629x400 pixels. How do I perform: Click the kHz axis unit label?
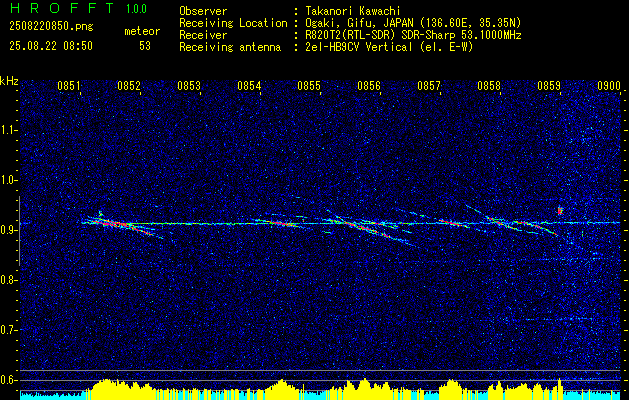coord(9,81)
